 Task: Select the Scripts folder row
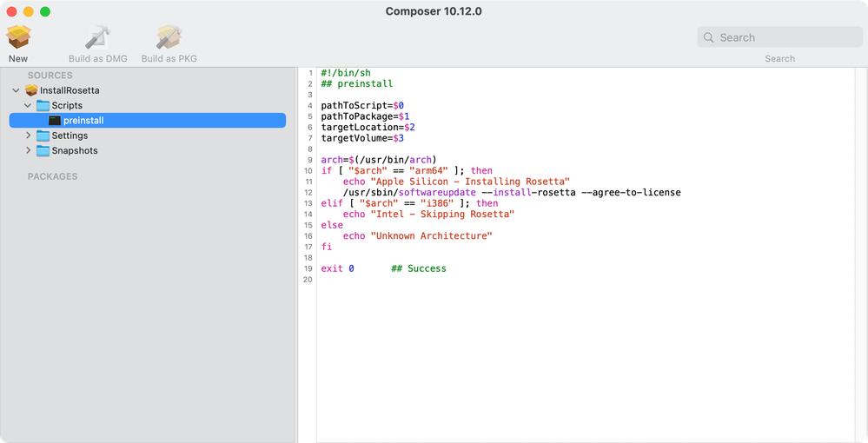[x=147, y=105]
